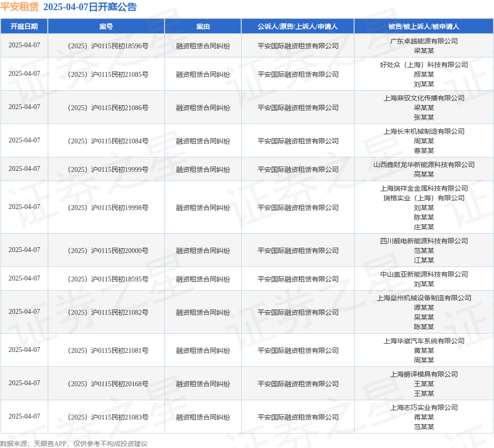
Task: Select the 被告/被上诉人/被申请人 column header
Action: coord(424,27)
